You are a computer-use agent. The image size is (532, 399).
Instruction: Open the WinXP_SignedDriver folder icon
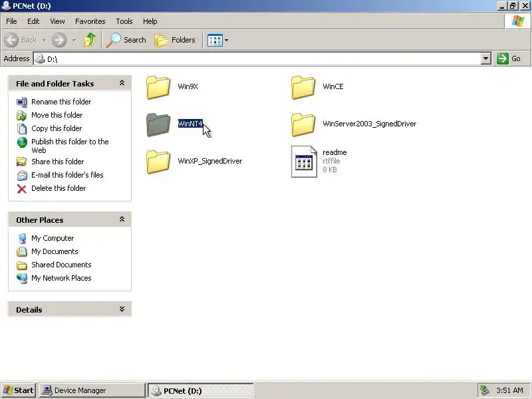(x=158, y=162)
